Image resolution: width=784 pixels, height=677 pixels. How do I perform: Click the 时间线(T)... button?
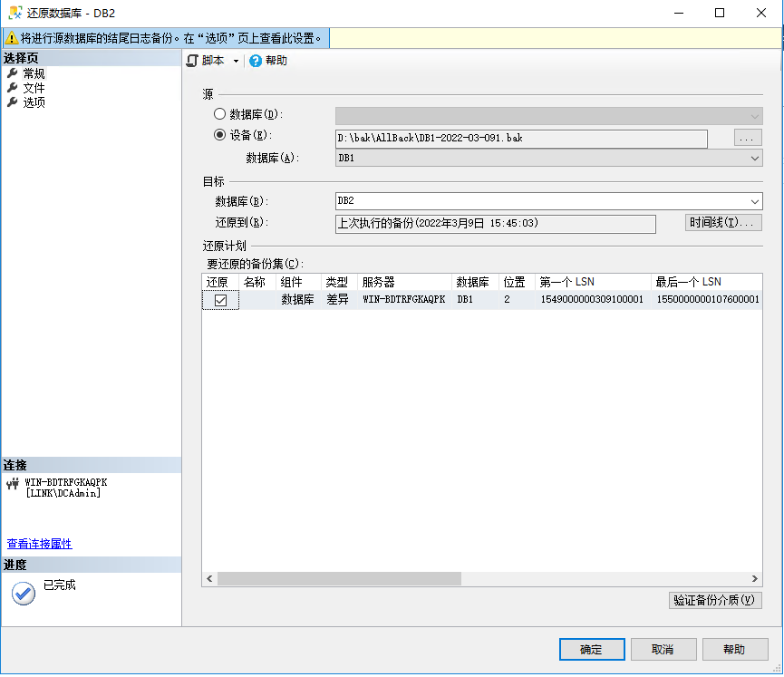(723, 223)
